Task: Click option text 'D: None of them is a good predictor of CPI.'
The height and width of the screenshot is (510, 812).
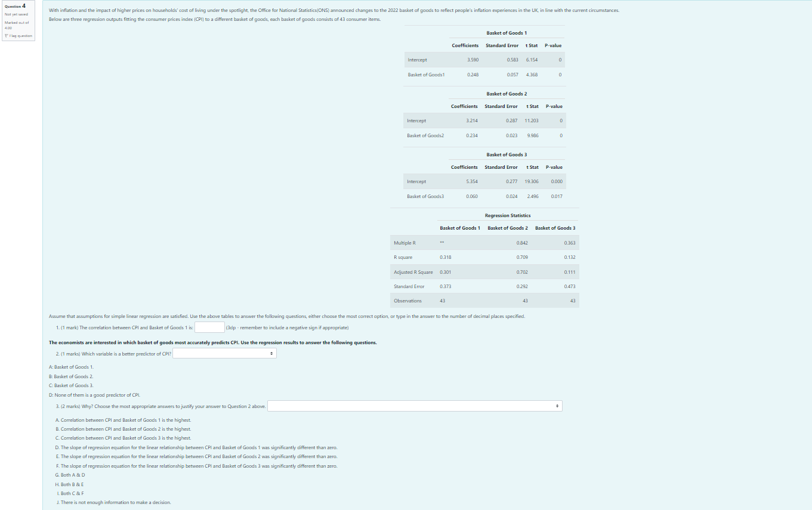Action: point(94,395)
